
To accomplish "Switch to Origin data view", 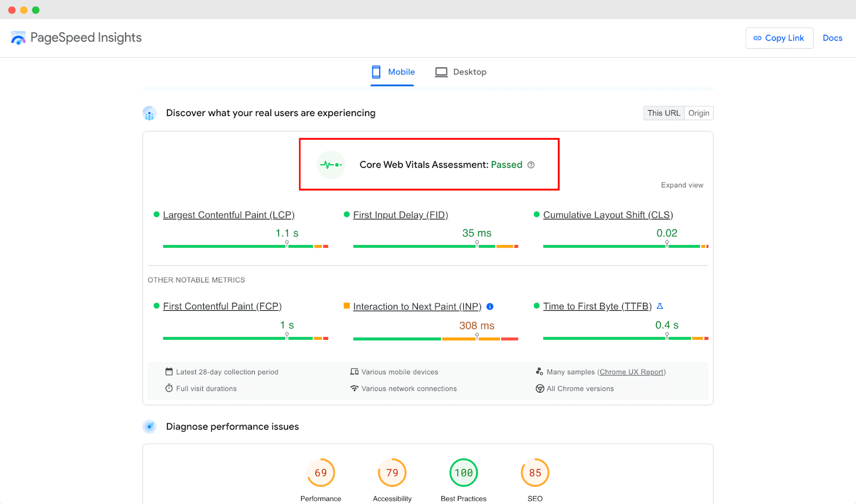I will 699,113.
